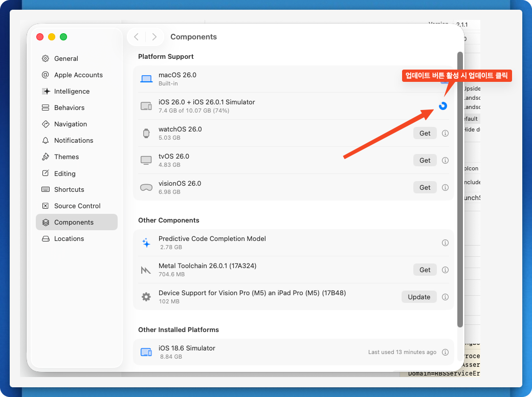532x397 pixels.
Task: Show info for Predictive Code Completion Model
Action: coord(445,242)
